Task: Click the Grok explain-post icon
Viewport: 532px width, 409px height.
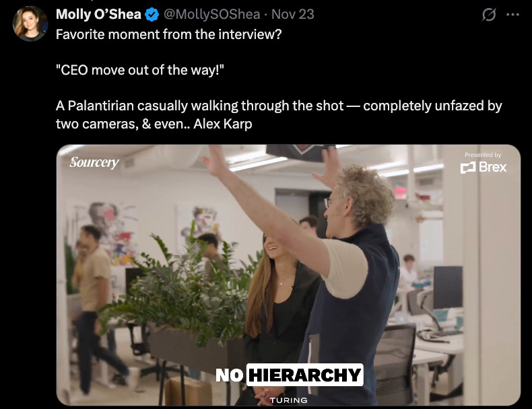Action: pos(489,15)
